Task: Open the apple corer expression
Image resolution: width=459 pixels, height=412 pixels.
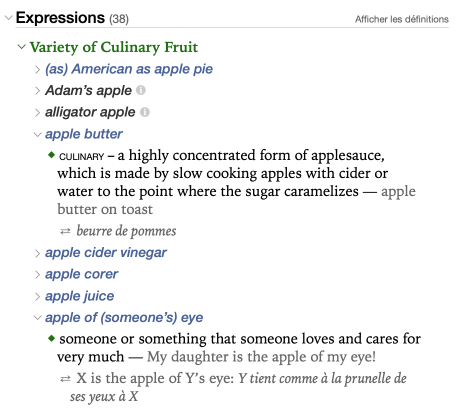Action: [82, 274]
